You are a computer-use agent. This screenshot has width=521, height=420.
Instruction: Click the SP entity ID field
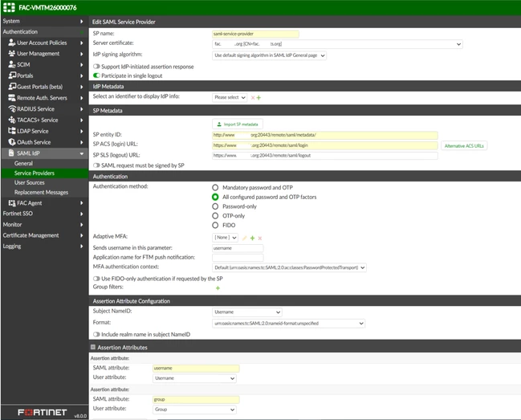point(325,135)
